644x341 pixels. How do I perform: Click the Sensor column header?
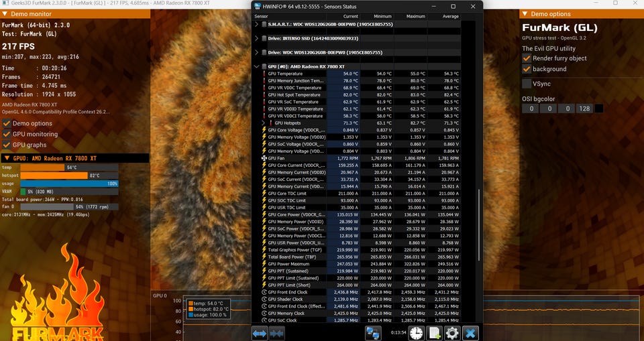tap(261, 17)
